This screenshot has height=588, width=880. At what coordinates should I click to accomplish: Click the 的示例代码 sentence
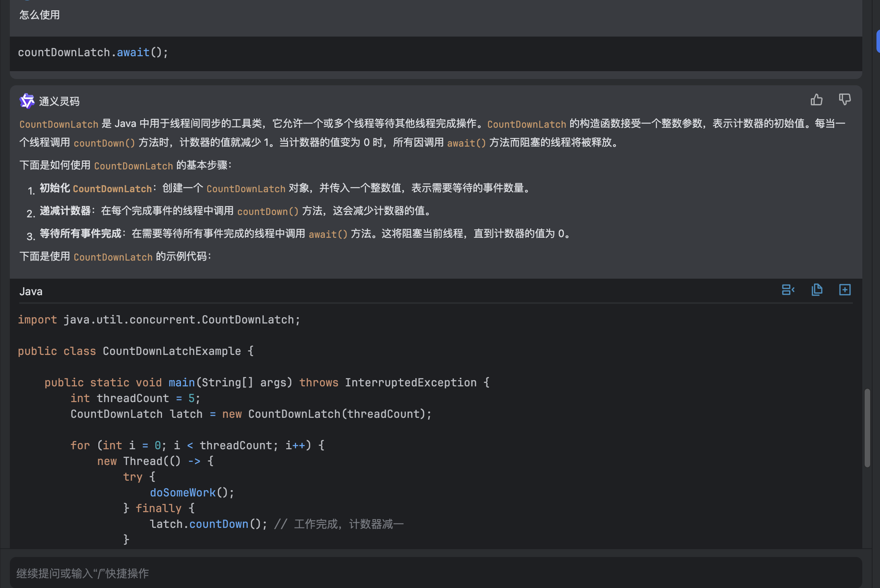coord(116,257)
